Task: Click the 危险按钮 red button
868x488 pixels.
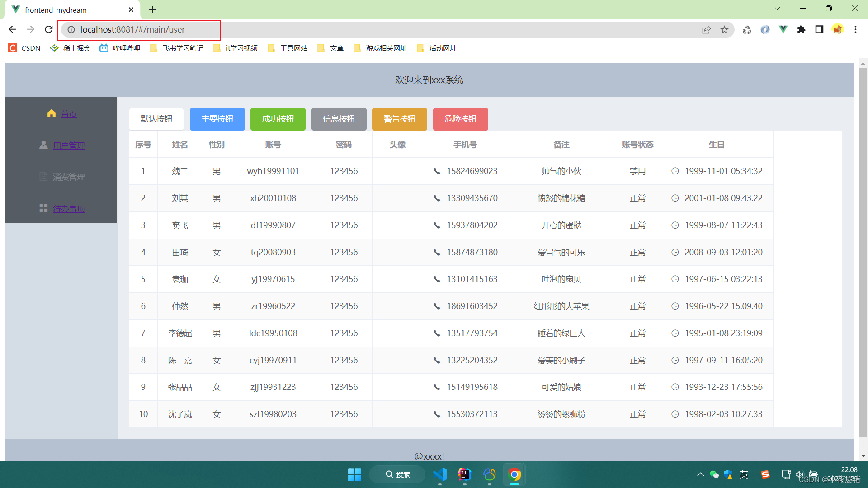Action: tap(460, 119)
